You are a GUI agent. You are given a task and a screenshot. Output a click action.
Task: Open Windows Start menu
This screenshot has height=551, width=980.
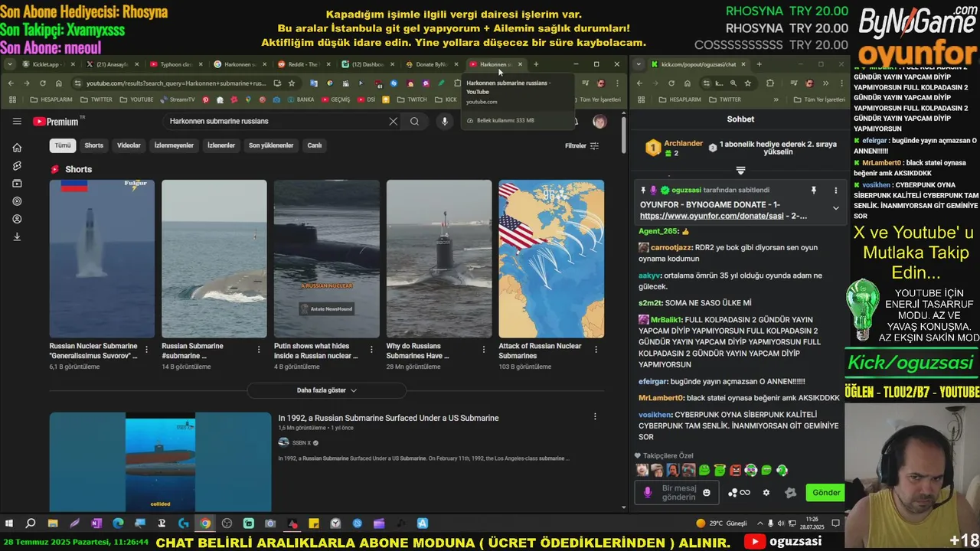(9, 523)
